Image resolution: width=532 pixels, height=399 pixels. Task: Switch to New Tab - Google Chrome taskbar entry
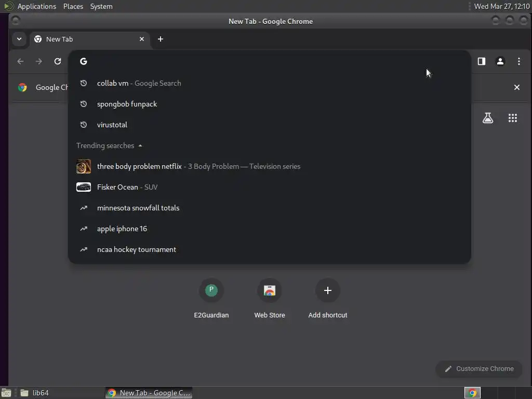(x=149, y=393)
